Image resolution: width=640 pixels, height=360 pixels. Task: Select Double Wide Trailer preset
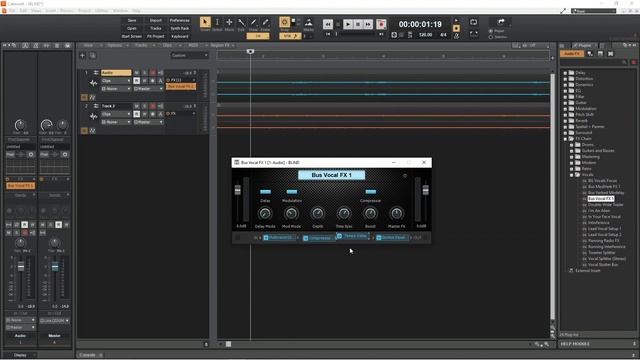click(605, 204)
